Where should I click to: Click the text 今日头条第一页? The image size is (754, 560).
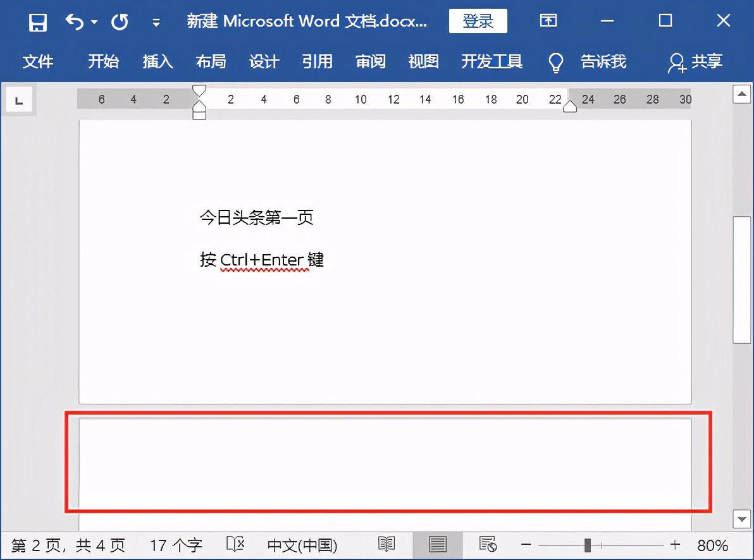click(x=257, y=217)
